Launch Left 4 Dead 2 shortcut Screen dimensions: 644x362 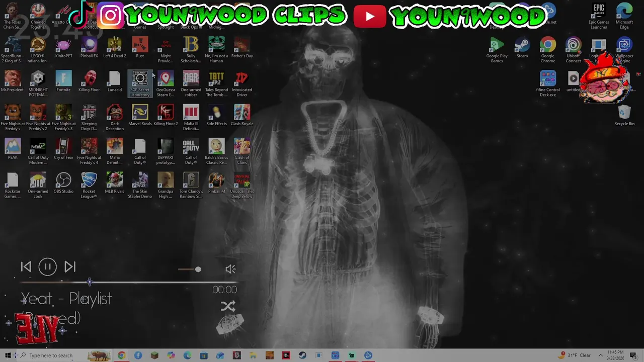(x=114, y=48)
